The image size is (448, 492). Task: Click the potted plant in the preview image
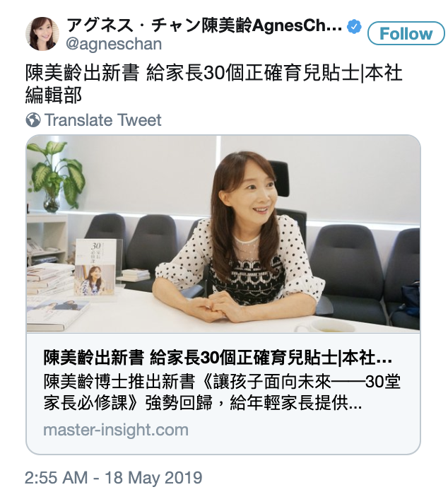coord(55,177)
